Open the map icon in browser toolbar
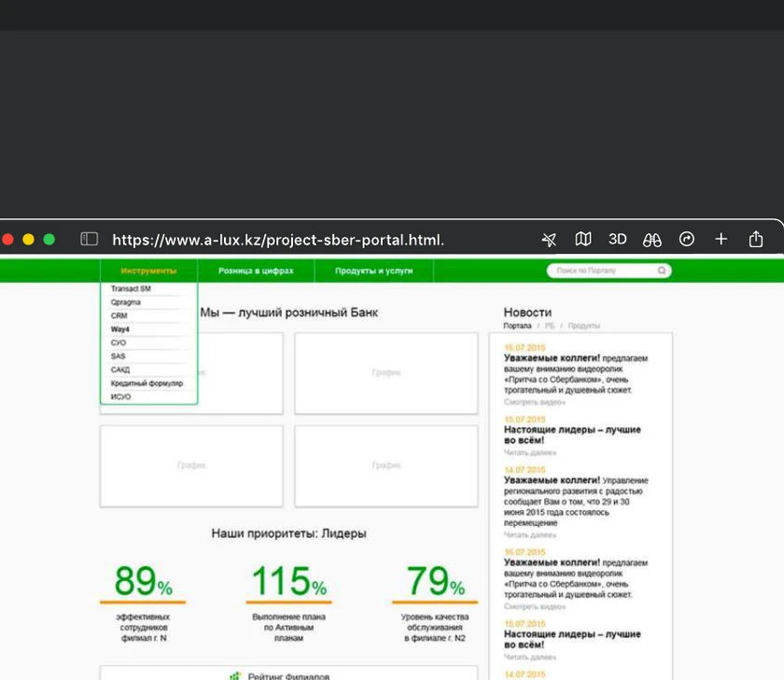Screen dimensions: 784x680 583,239
